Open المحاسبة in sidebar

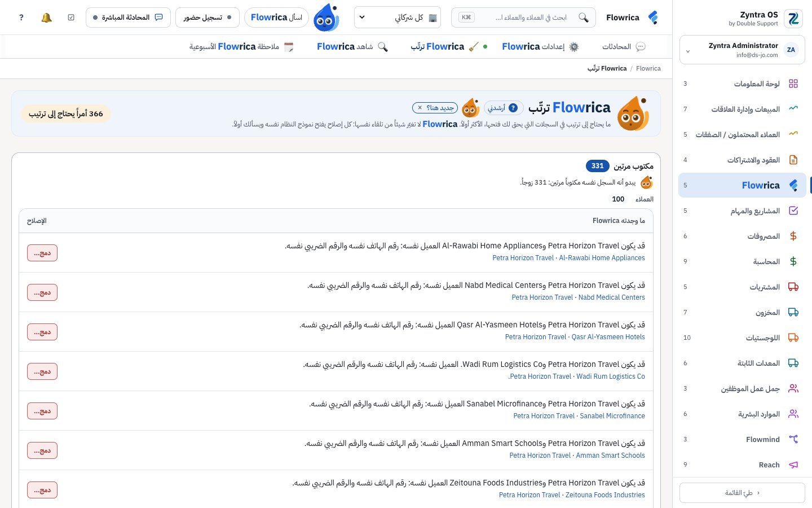(742, 261)
